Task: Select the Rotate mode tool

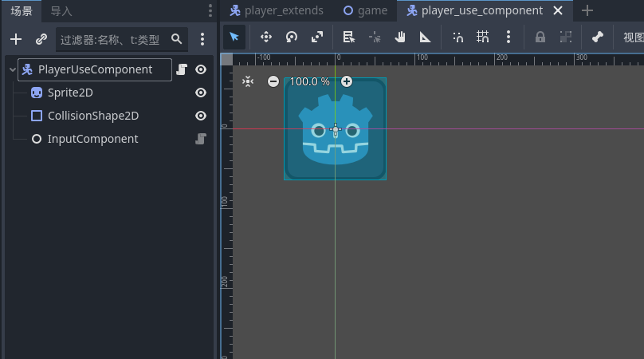Action: point(292,37)
